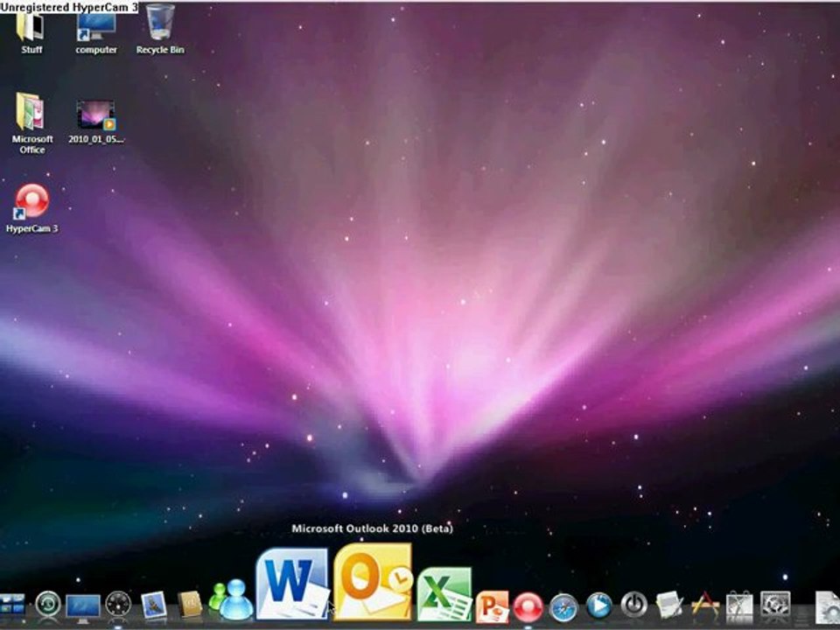Launch HyperCam 3 from the desktop shortcut
This screenshot has width=840, height=630.
[x=32, y=208]
